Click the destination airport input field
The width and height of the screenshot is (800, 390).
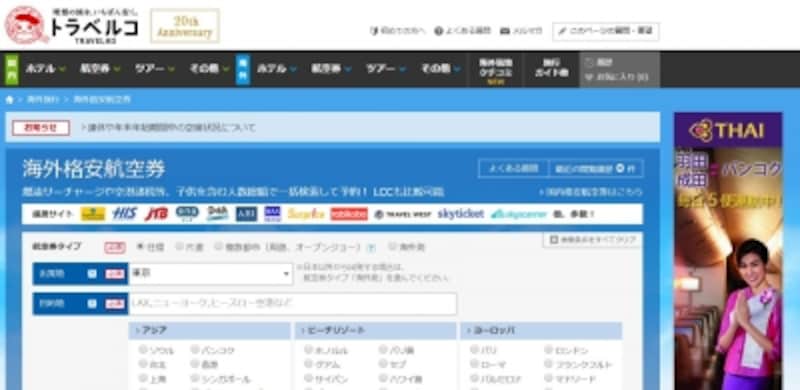point(293,304)
